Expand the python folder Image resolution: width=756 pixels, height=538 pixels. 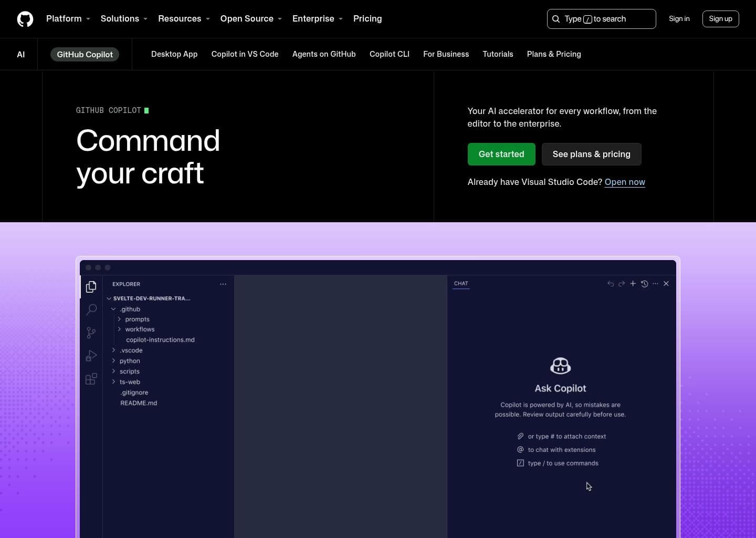tap(113, 361)
